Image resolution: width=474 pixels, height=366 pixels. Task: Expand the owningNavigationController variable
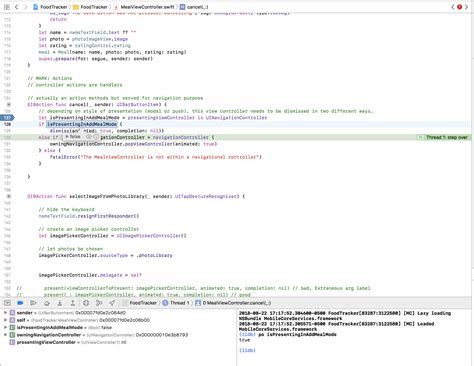5,335
